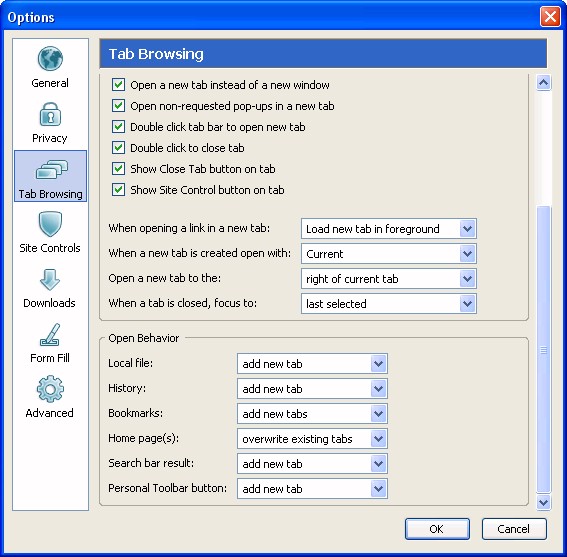567x557 pixels.
Task: Click the Tab Browsing stacked tabs icon
Action: 51,169
